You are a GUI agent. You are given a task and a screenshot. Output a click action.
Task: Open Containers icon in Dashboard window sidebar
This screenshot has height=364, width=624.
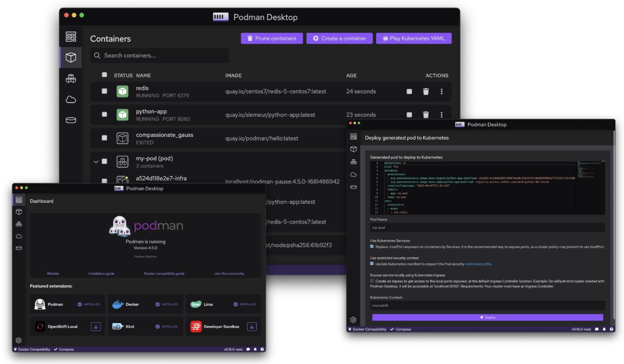19,212
